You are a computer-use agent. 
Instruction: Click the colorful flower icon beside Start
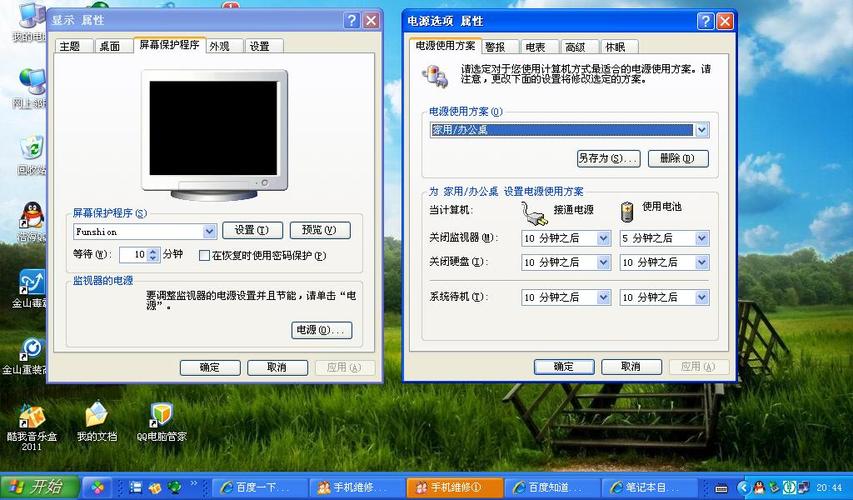point(98,487)
